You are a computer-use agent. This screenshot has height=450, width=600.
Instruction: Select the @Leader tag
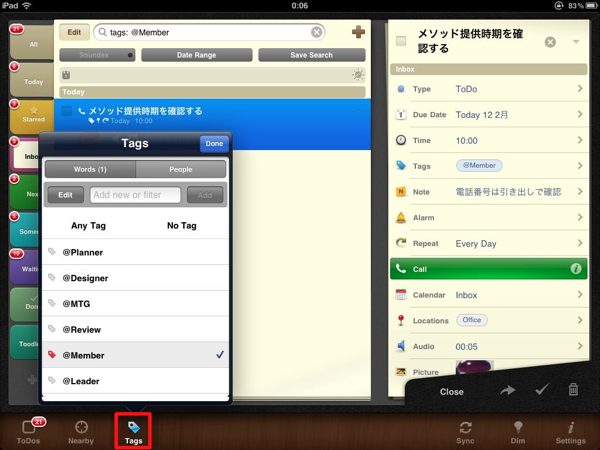pyautogui.click(x=135, y=381)
